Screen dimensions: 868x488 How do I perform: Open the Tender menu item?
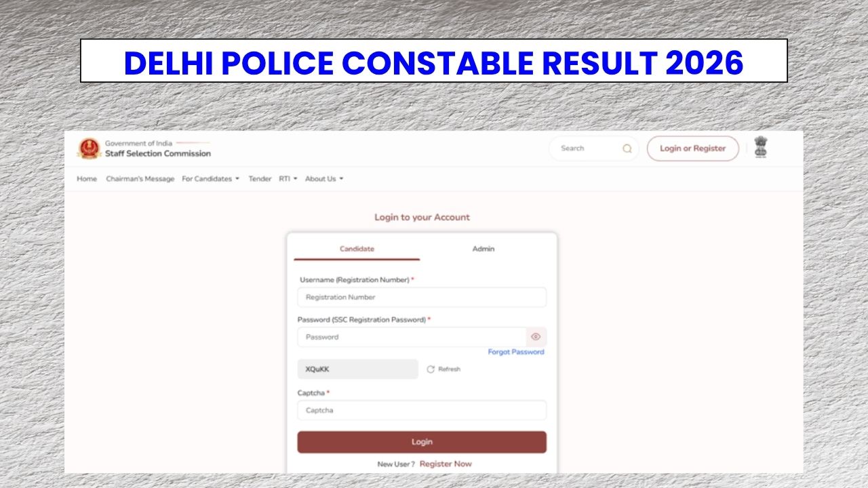[260, 179]
